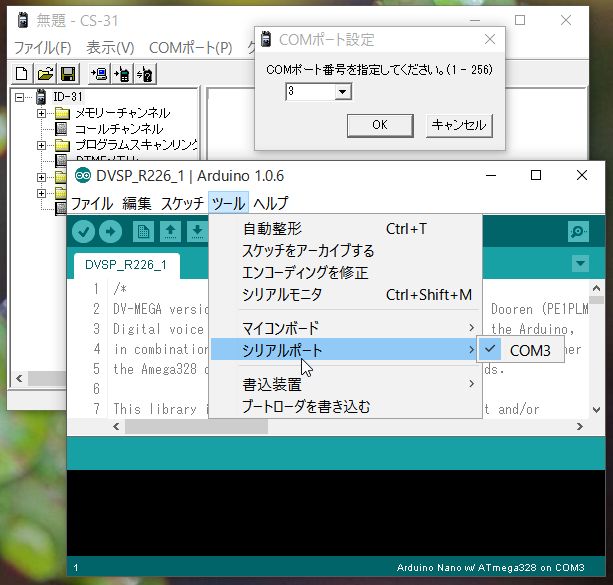Click the Open folder icon in CS-31

coord(45,73)
